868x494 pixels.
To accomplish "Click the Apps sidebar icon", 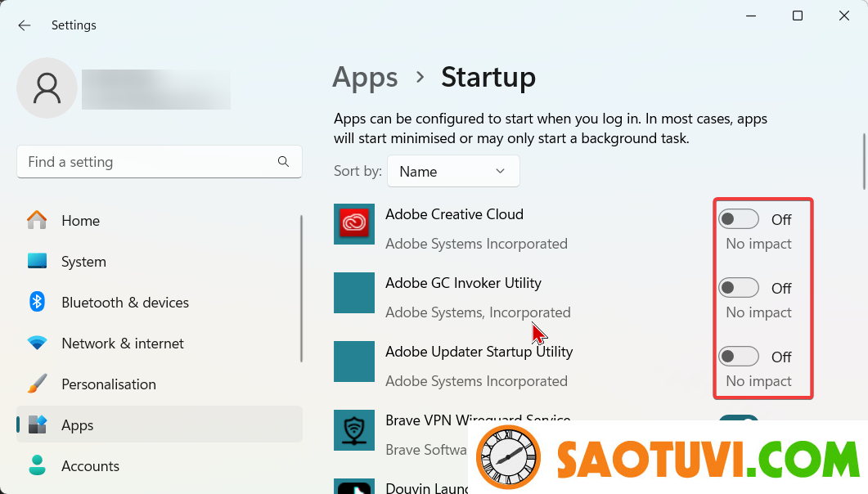I will tap(37, 424).
